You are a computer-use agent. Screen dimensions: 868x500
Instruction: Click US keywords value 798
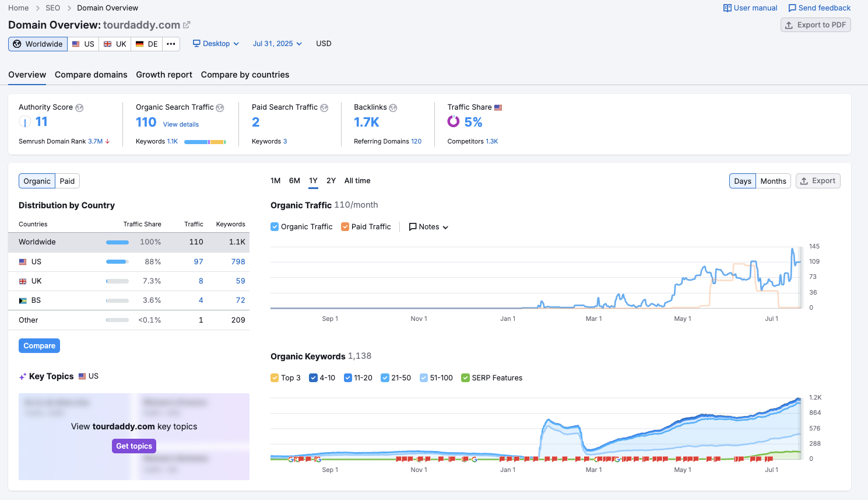tap(238, 262)
